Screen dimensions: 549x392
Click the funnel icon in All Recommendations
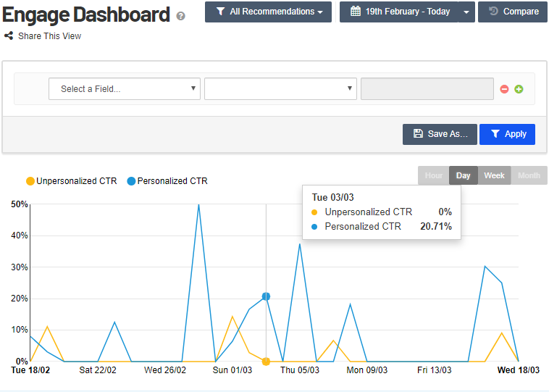pyautogui.click(x=220, y=12)
